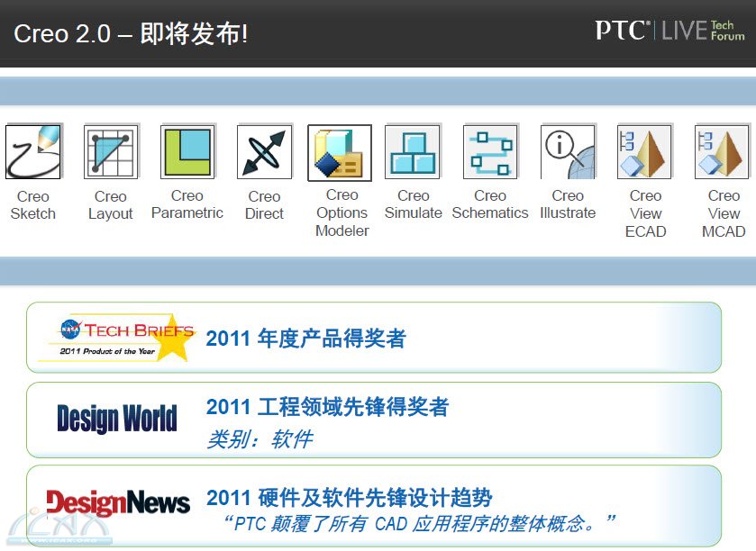Select the Creo View ECAD icon
756x551 pixels.
tap(644, 152)
